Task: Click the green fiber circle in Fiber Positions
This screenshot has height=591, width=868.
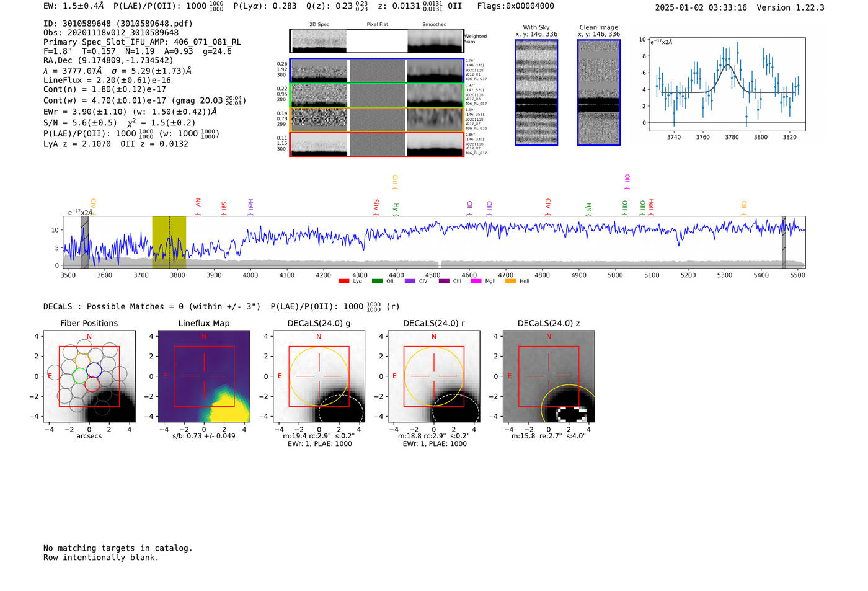Action: tap(80, 376)
